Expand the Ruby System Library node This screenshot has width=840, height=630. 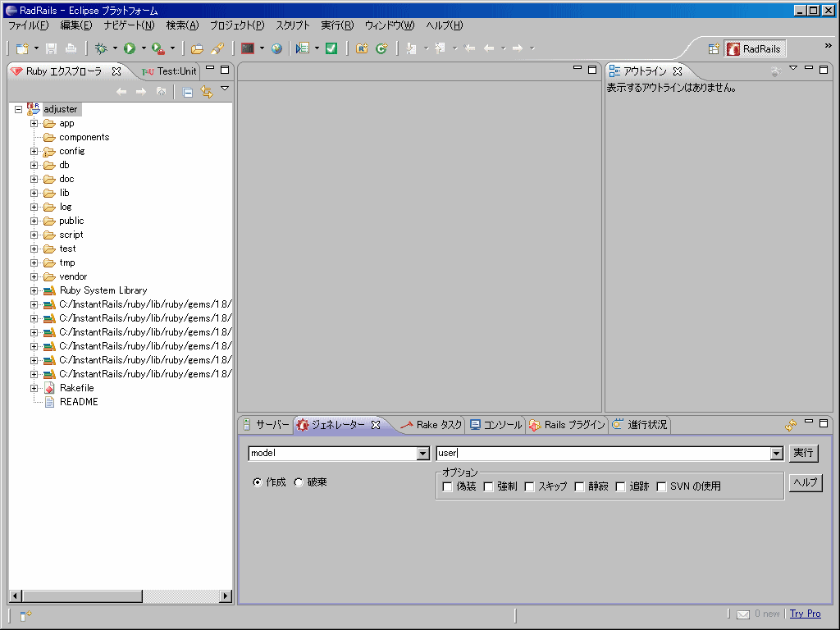coord(34,290)
